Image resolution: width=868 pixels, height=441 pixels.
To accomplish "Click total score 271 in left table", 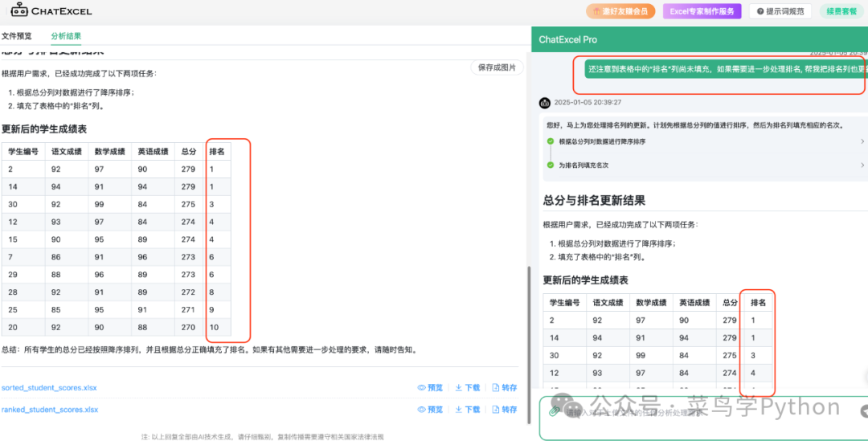I will pyautogui.click(x=188, y=309).
